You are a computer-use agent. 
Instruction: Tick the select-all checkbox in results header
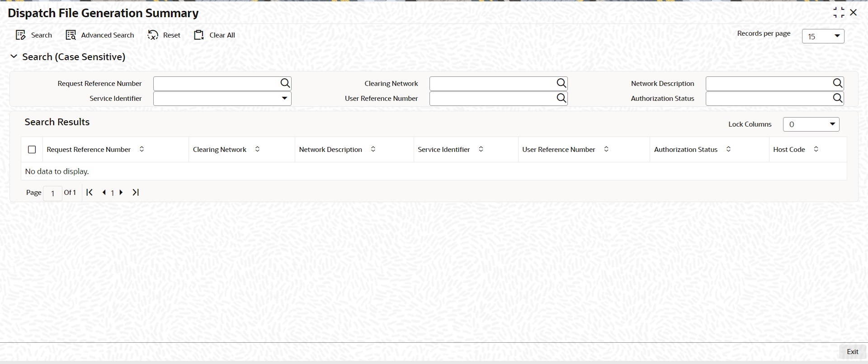tap(32, 150)
